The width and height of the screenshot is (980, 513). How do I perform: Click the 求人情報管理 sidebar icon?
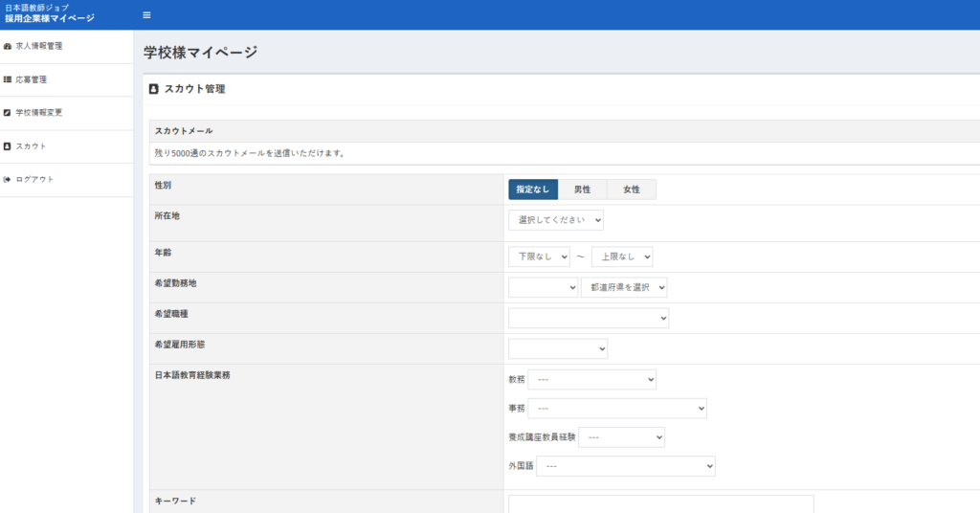pos(8,46)
